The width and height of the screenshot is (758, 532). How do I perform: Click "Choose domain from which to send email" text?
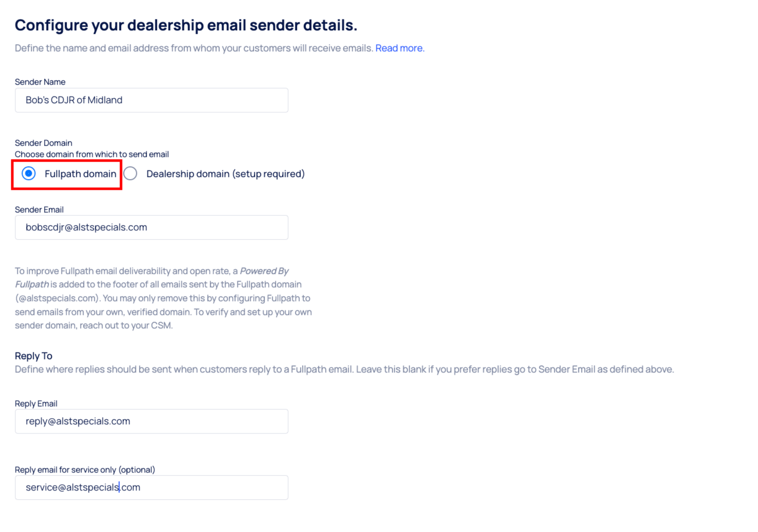tap(92, 154)
